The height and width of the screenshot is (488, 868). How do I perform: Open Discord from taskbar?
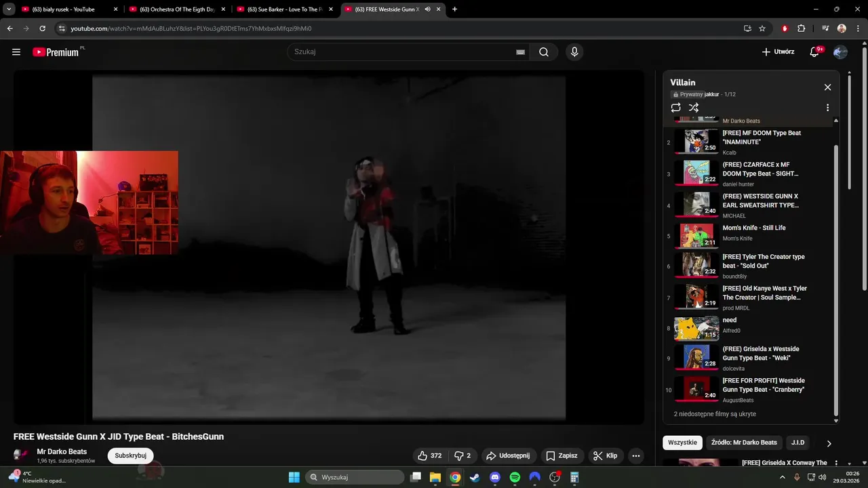click(495, 477)
